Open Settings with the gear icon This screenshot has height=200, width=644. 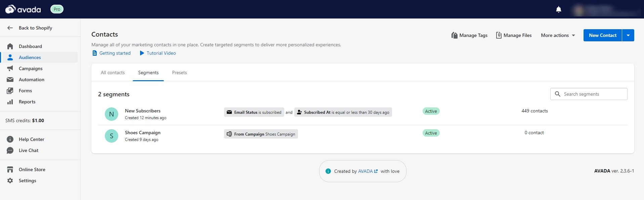coord(10,181)
